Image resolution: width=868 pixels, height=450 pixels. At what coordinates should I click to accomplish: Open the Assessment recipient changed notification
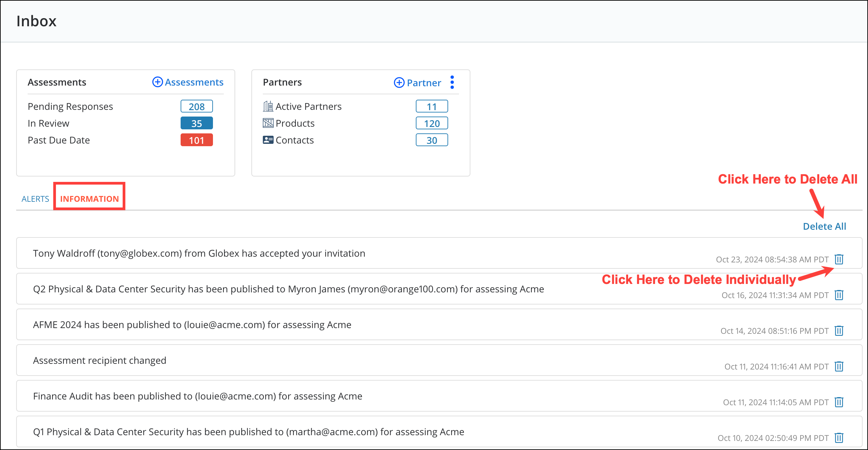(x=99, y=360)
